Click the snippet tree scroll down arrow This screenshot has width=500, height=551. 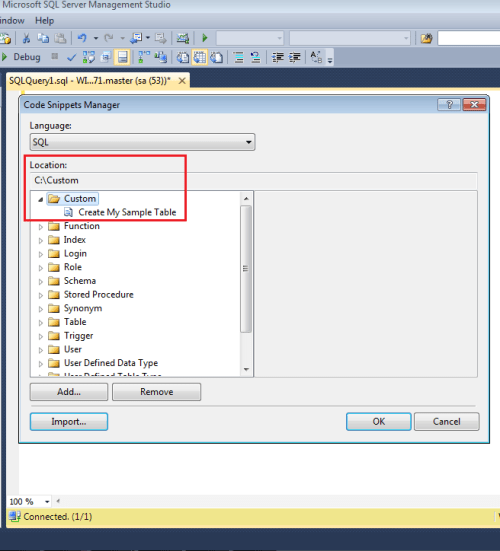coord(246,369)
